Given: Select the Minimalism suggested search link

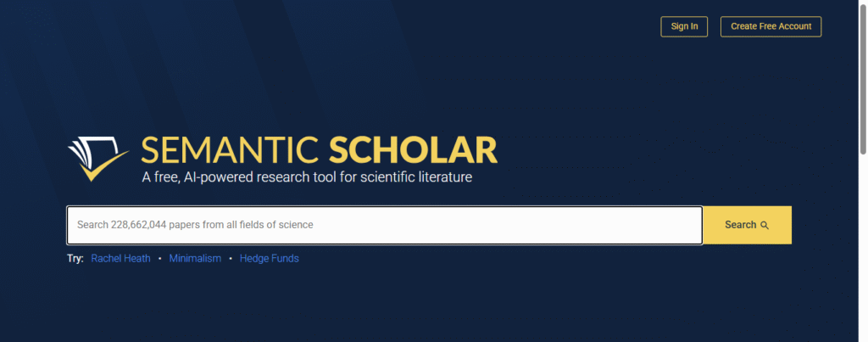Looking at the screenshot, I should 195,258.
